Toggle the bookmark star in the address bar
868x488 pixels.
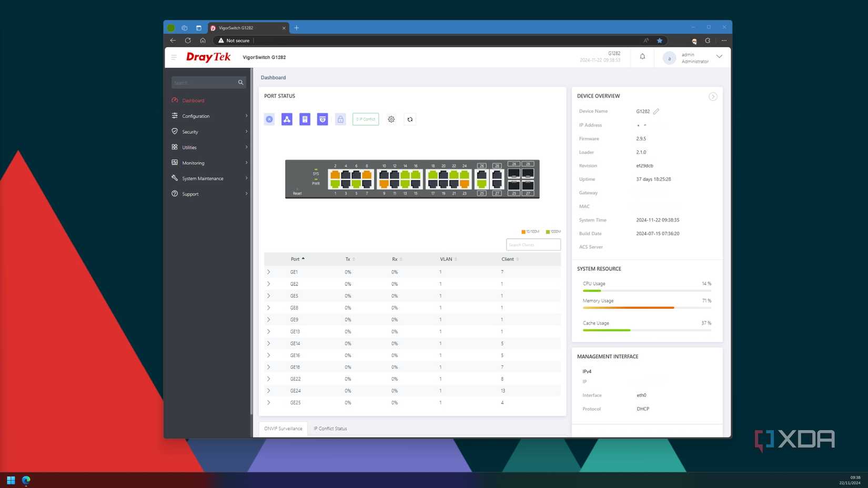659,40
